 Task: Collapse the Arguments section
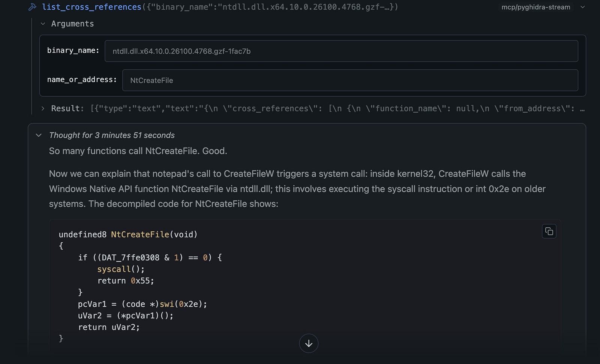(43, 24)
